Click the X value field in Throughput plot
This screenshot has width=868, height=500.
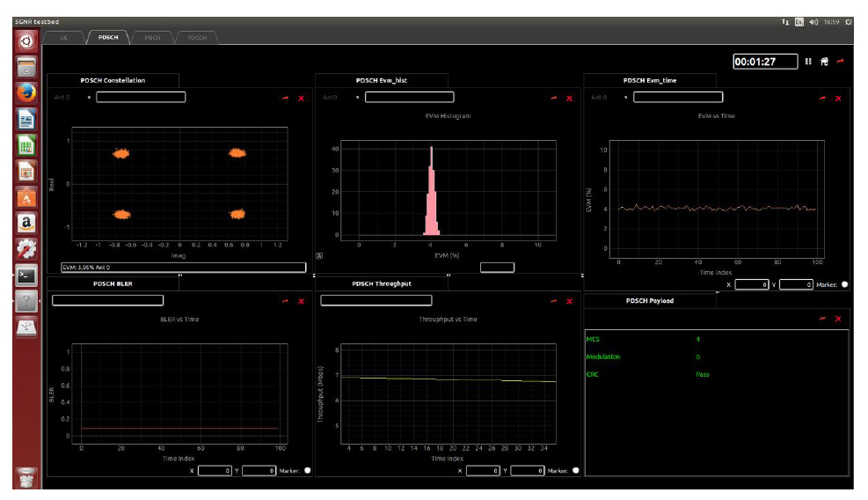coord(484,471)
